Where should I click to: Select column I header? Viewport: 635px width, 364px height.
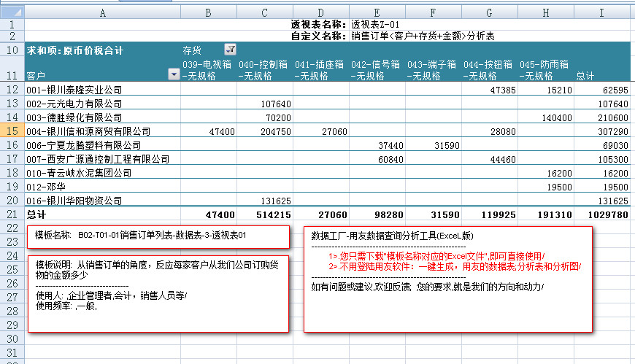601,12
